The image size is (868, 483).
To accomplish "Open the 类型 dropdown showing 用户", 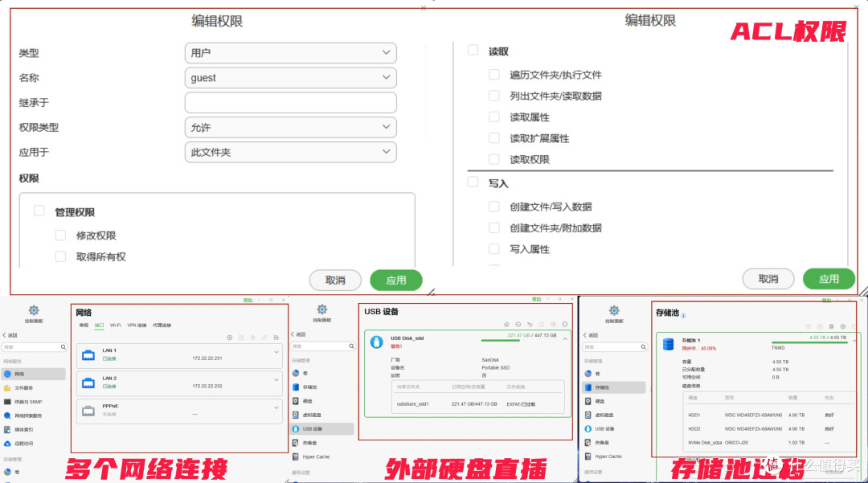I will (291, 53).
